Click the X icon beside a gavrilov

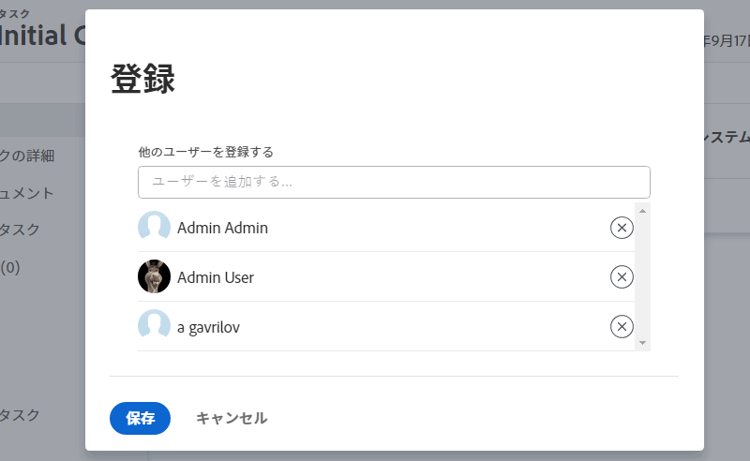click(x=621, y=326)
